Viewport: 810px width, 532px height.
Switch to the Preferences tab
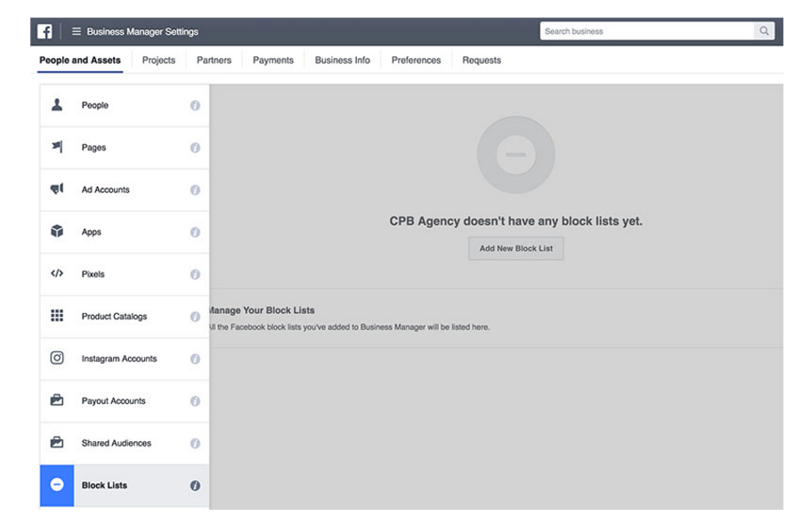(x=416, y=60)
